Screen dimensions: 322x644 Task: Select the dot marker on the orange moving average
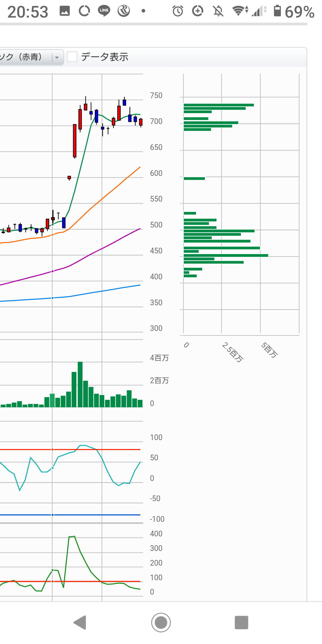[52, 235]
